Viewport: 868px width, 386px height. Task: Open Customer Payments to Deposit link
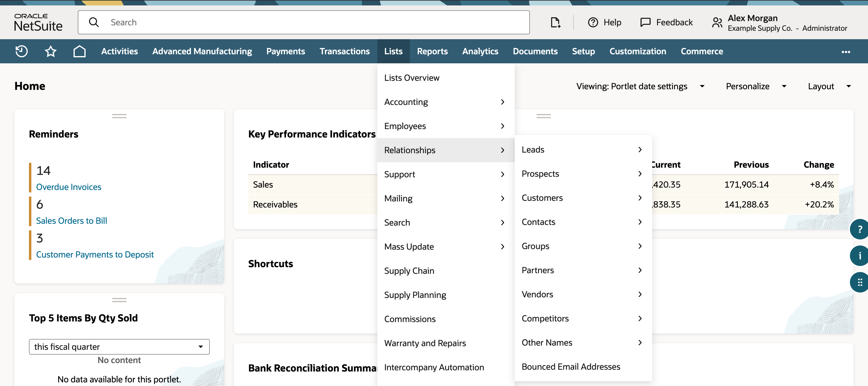tap(95, 255)
